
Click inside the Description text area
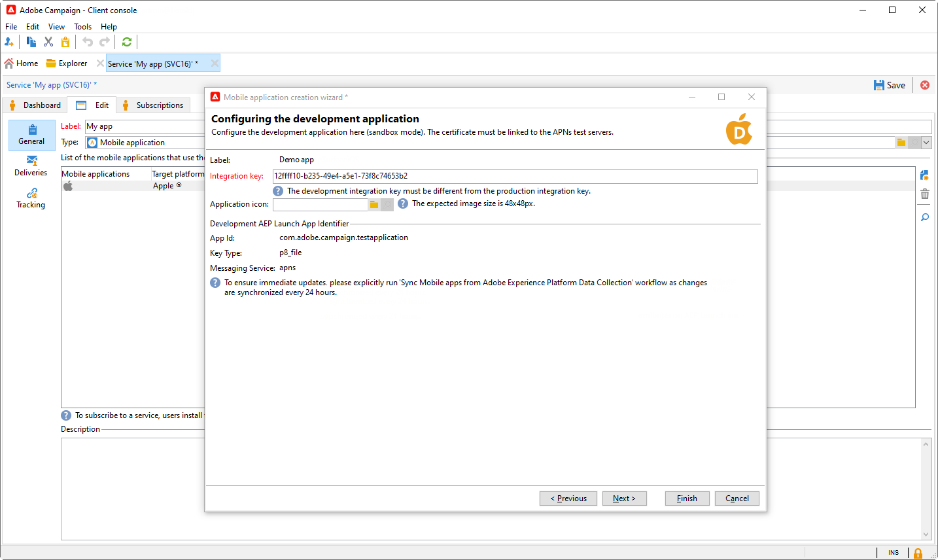point(491,489)
